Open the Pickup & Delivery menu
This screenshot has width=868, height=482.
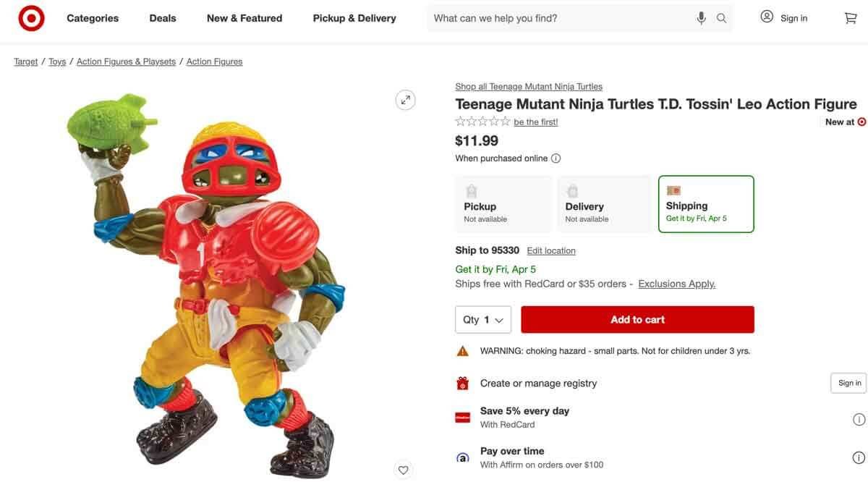pos(354,18)
